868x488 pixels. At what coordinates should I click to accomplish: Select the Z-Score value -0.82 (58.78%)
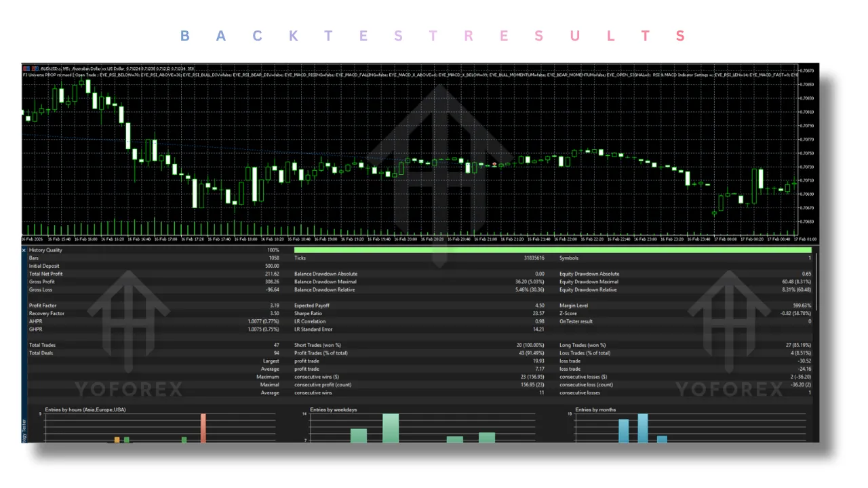(796, 314)
